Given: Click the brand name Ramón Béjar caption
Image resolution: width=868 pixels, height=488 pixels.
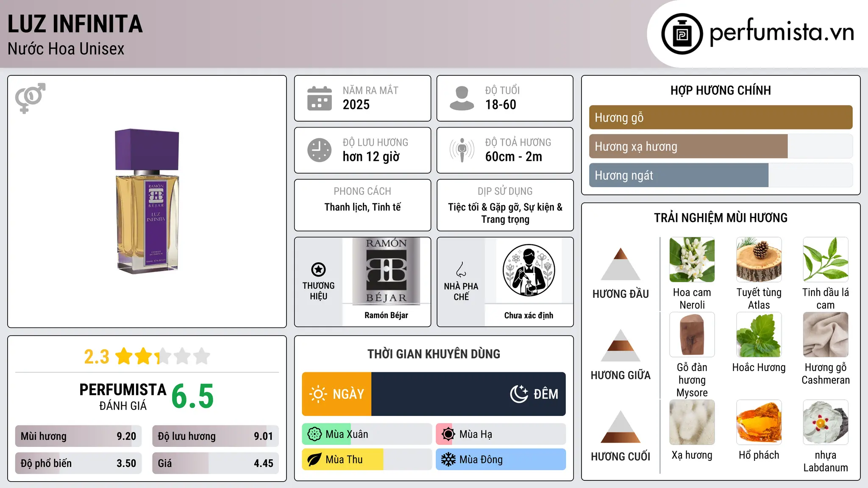Looking at the screenshot, I should (x=386, y=315).
